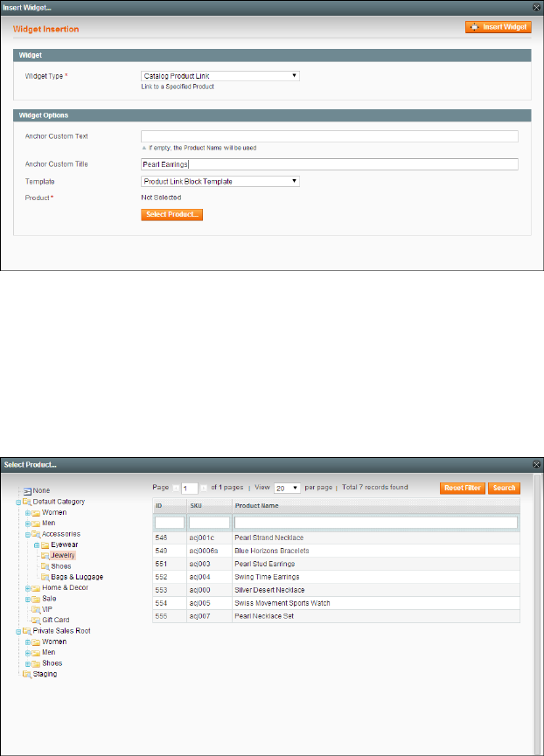Select the Pearl Strand Necklace row
This screenshot has height=756, width=544.
point(336,538)
